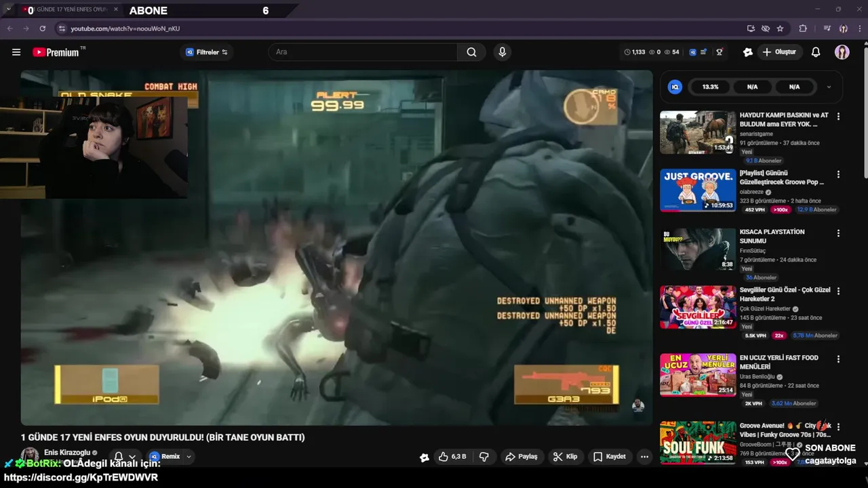Open EN UCUZ YERLİ FAST FOOD thumbnail
Screen dimensions: 868x488
pyautogui.click(x=698, y=375)
